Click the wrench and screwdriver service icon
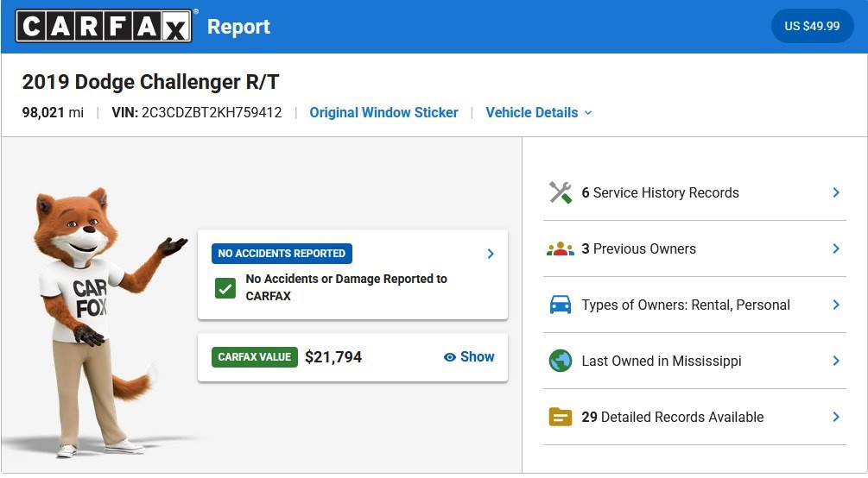Viewport: 868px width, 478px height. [x=561, y=192]
